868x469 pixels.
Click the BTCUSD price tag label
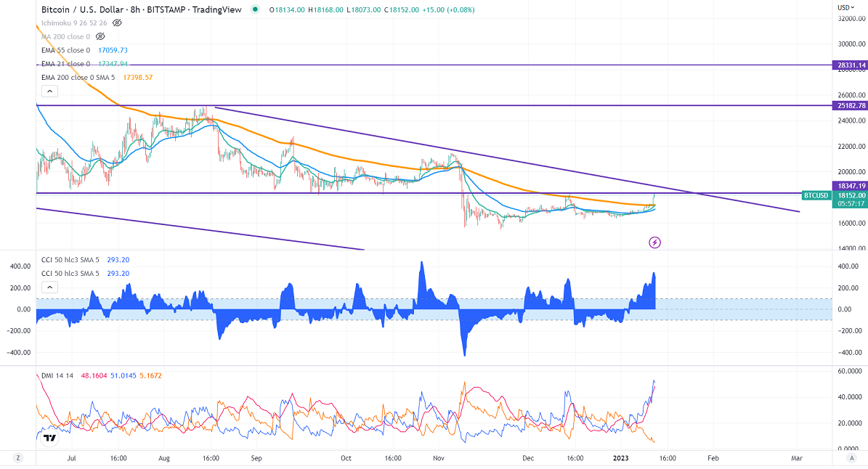pos(816,195)
